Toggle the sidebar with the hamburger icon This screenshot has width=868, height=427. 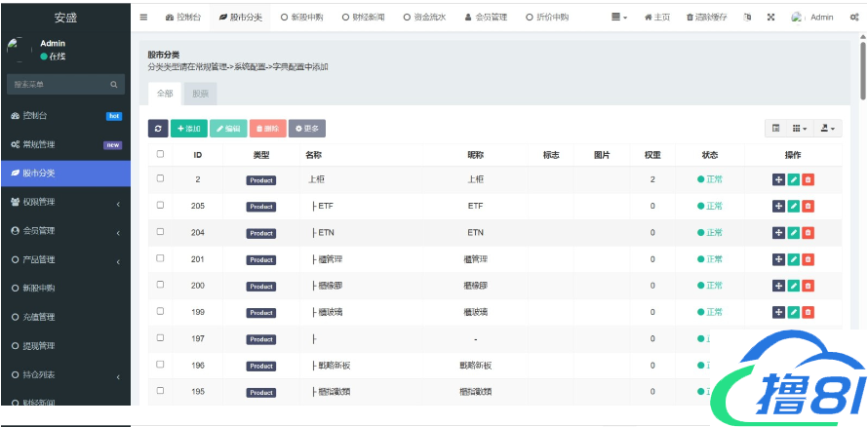point(143,18)
